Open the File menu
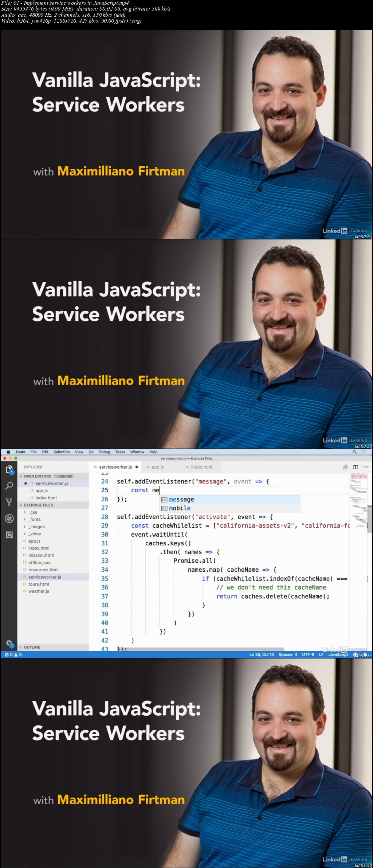 34,452
